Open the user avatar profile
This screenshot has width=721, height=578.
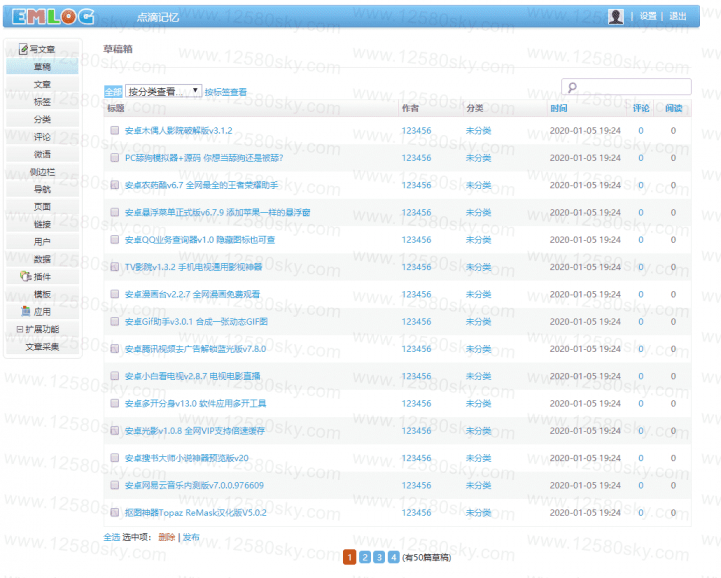click(616, 16)
